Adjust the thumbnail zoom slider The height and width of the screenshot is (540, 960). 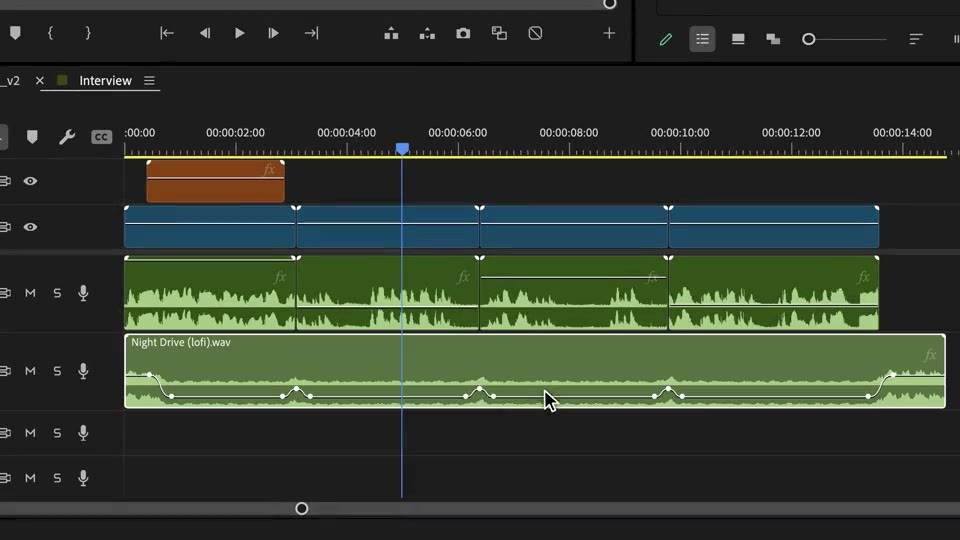point(809,39)
